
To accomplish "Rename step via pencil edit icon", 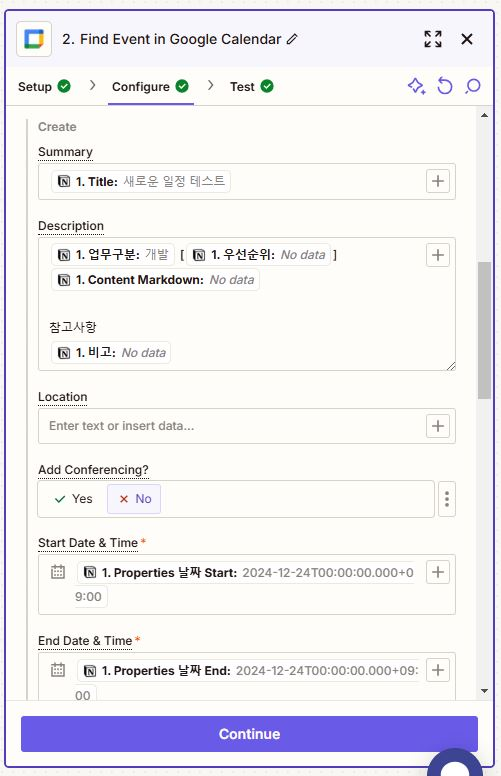I will [292, 39].
